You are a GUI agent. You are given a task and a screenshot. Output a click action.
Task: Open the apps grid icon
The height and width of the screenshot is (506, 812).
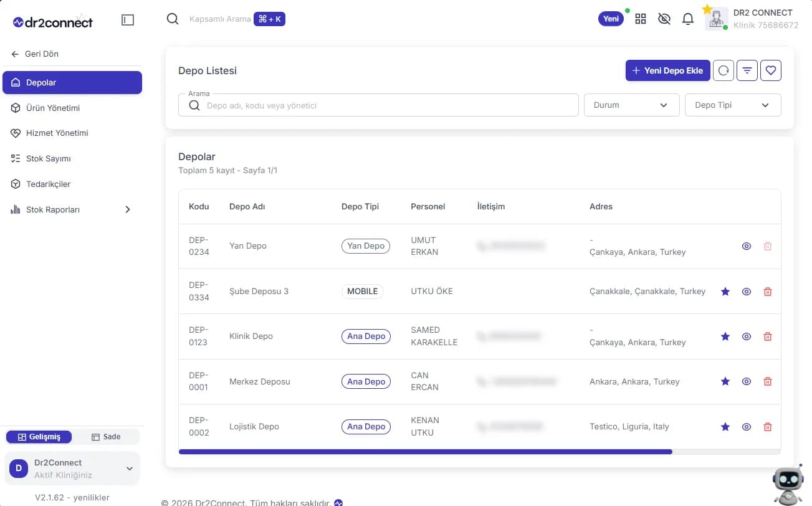[x=641, y=19]
